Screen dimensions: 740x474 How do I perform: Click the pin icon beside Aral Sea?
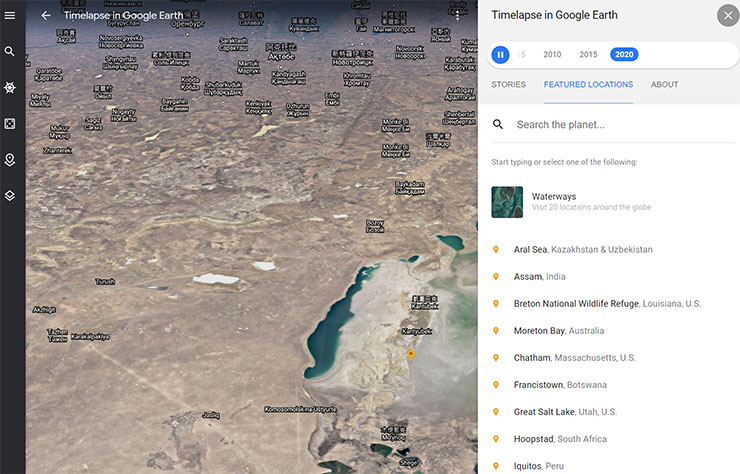coord(496,249)
